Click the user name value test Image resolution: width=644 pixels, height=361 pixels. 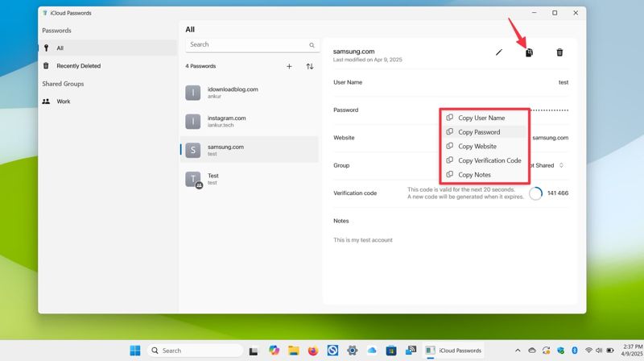coord(563,82)
